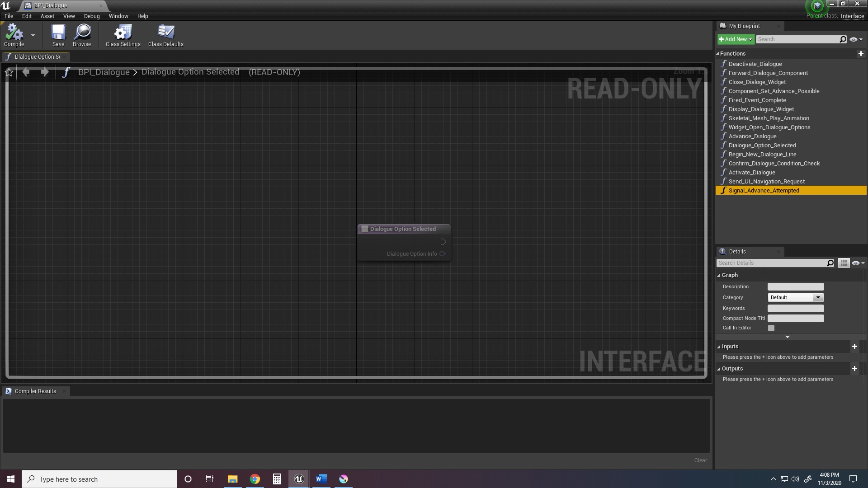Compile the blueprint
This screenshot has width=868, height=488.
(x=14, y=35)
